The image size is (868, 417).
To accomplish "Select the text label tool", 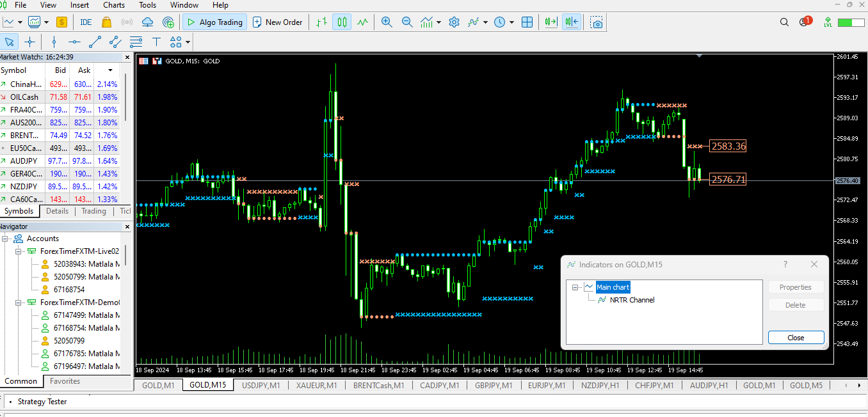I will tap(156, 42).
